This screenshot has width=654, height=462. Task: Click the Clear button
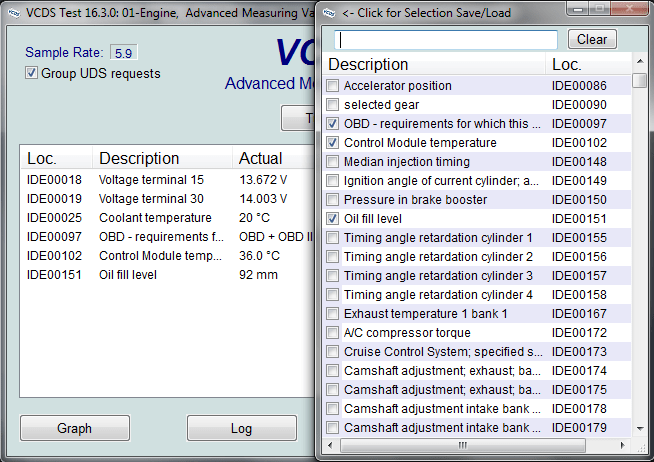click(x=592, y=39)
